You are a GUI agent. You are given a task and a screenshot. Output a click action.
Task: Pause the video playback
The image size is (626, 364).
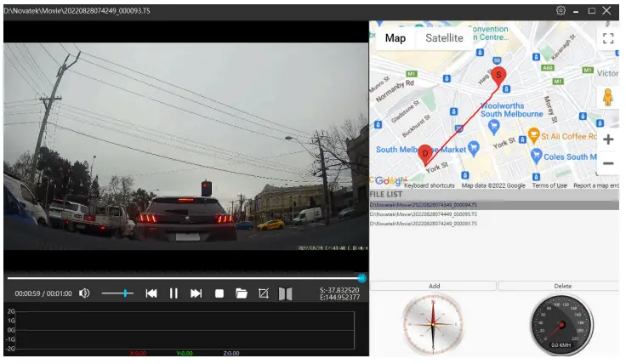point(174,293)
